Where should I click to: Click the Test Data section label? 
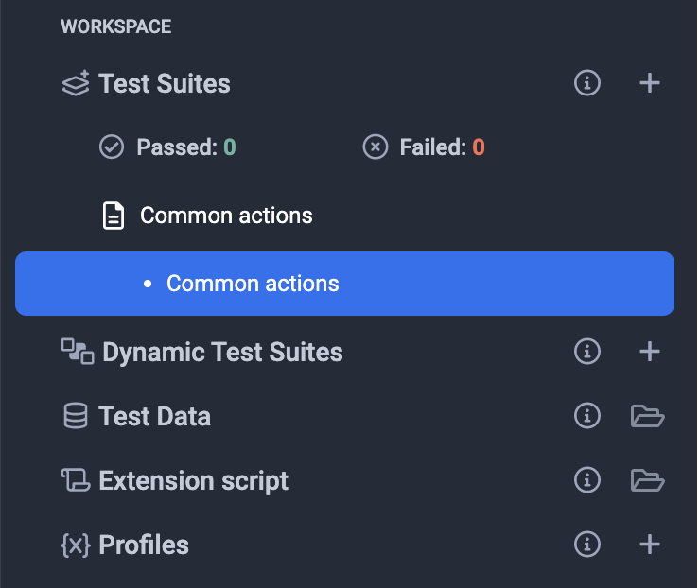(154, 416)
